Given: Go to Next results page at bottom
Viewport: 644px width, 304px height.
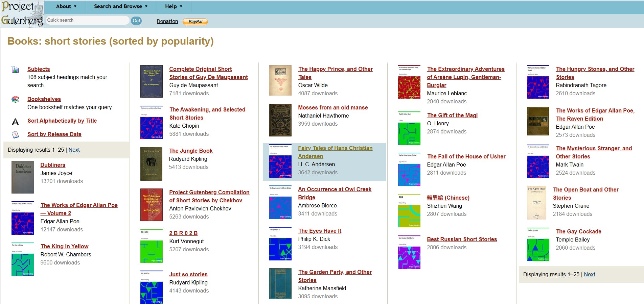Looking at the screenshot, I should pyautogui.click(x=590, y=274).
